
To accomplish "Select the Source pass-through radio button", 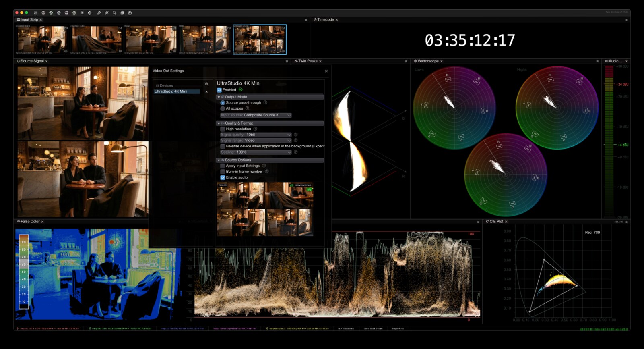I will click(x=223, y=103).
